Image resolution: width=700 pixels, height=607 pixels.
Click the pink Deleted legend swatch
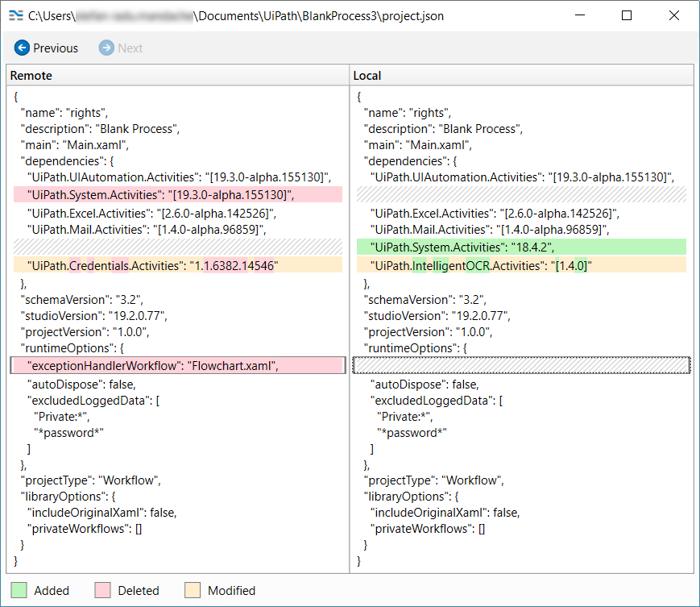pyautogui.click(x=102, y=590)
